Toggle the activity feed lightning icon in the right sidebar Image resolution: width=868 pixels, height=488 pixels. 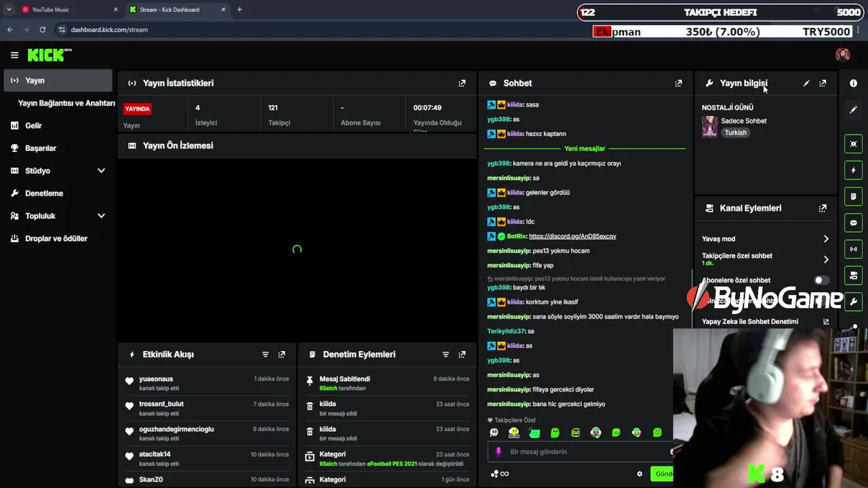point(853,170)
